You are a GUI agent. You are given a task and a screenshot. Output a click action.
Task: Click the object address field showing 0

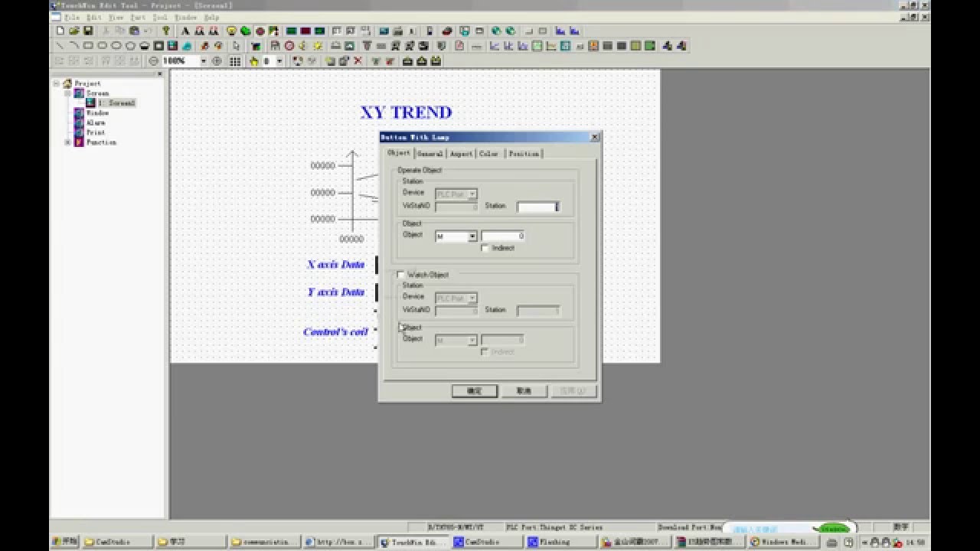pyautogui.click(x=502, y=236)
